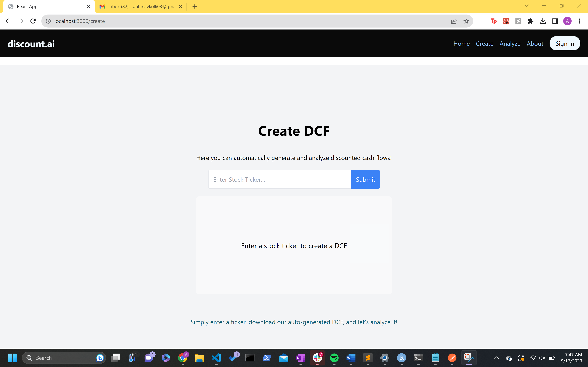Open Chrome three-dot menu
Screen dimensions: 588x367
pos(579,21)
